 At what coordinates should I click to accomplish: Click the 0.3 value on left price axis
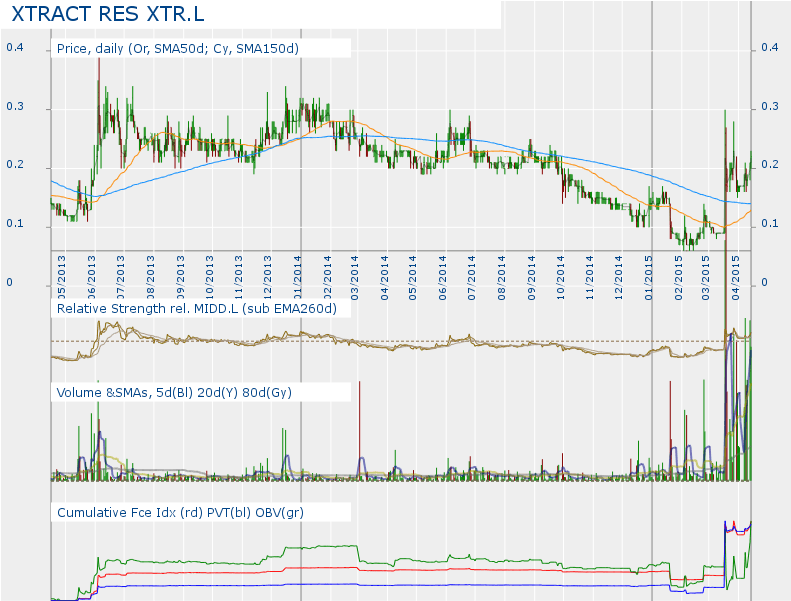coord(15,106)
